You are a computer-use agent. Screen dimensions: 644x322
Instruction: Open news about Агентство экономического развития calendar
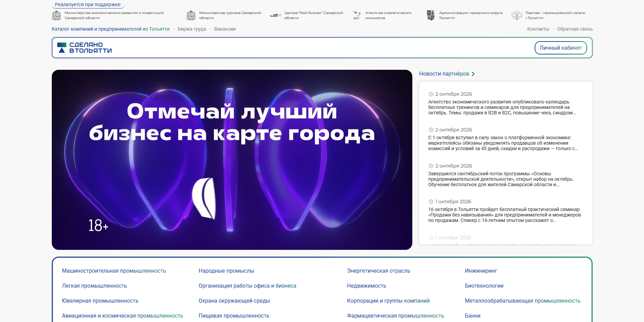click(502, 107)
